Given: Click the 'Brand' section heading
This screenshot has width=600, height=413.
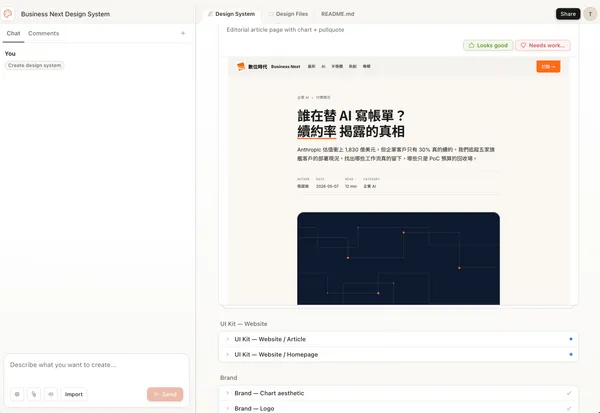Looking at the screenshot, I should coord(228,378).
